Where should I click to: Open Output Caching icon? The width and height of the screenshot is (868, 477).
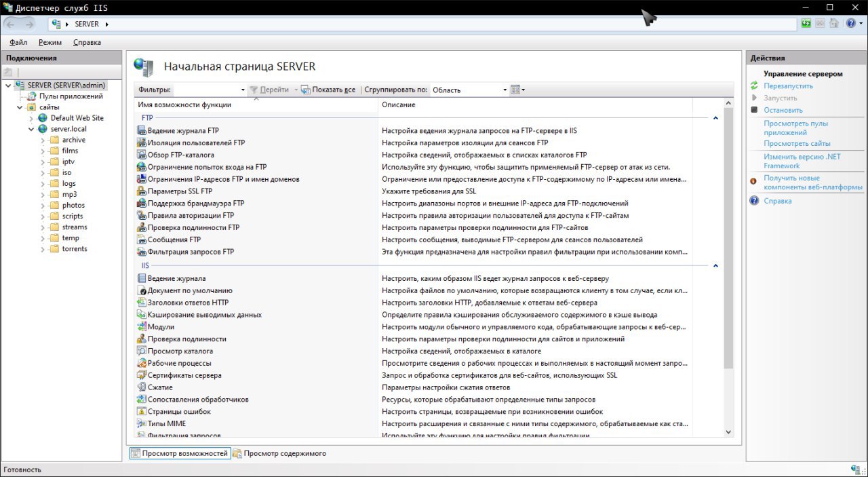[142, 315]
